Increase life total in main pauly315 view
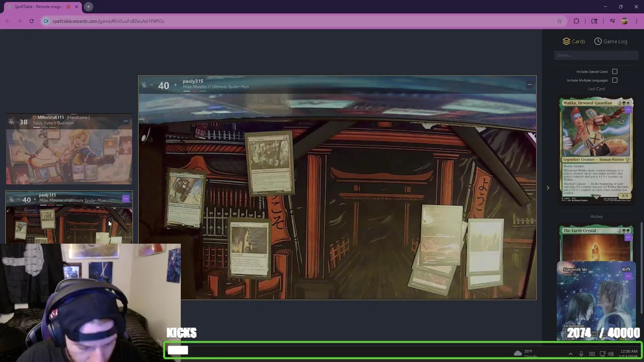Viewport: 644px width, 362px height. click(175, 85)
